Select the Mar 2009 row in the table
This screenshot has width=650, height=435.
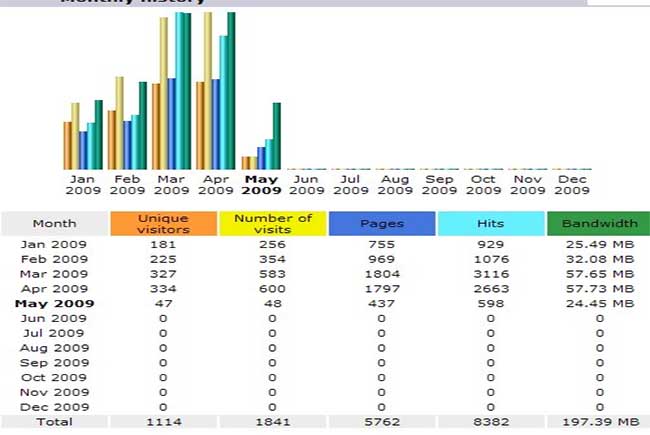(x=54, y=274)
